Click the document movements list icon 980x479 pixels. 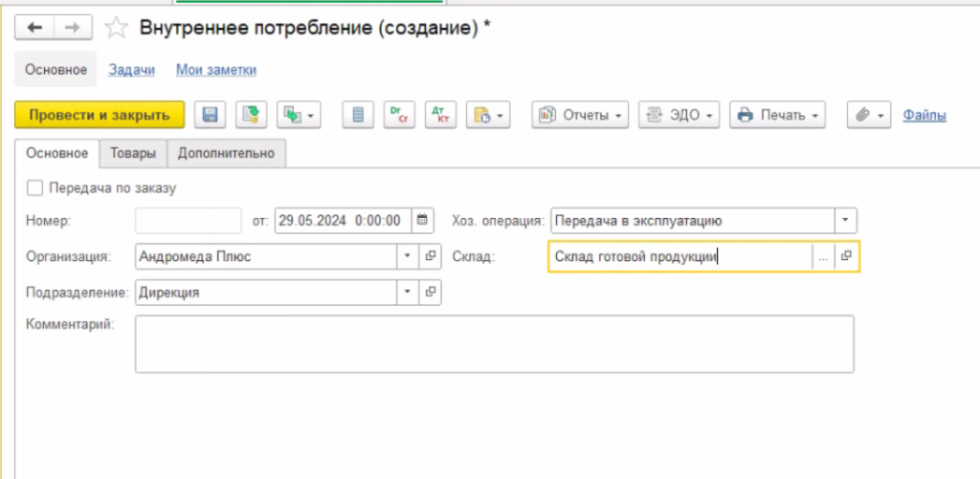pyautogui.click(x=359, y=115)
